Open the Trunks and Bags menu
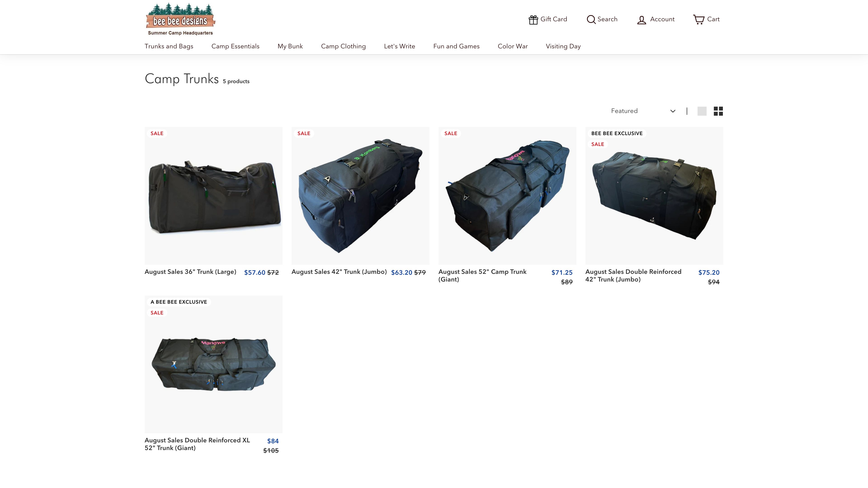868x488 pixels. point(169,46)
